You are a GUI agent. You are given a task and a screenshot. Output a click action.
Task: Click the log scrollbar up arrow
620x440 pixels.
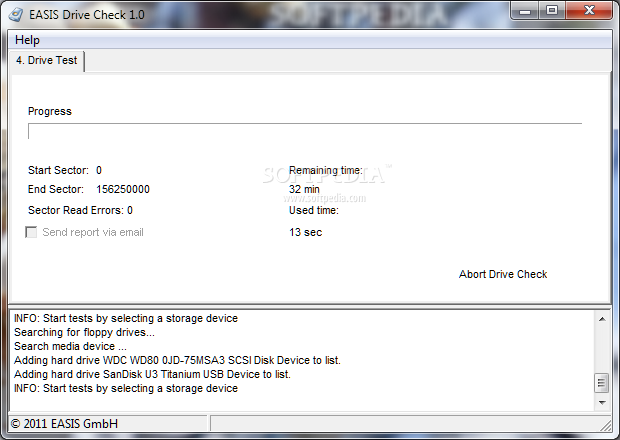[x=602, y=319]
